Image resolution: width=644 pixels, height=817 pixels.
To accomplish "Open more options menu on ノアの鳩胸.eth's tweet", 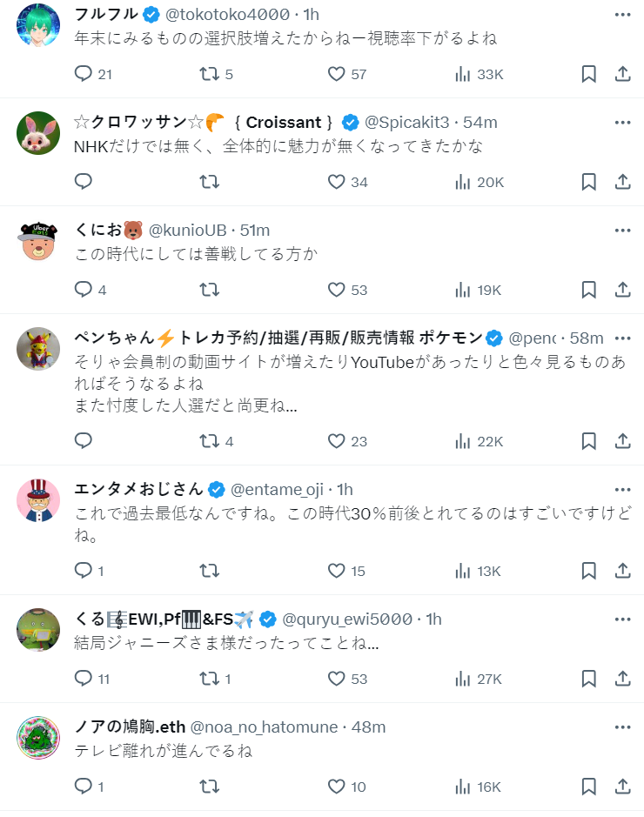I will coord(622,727).
